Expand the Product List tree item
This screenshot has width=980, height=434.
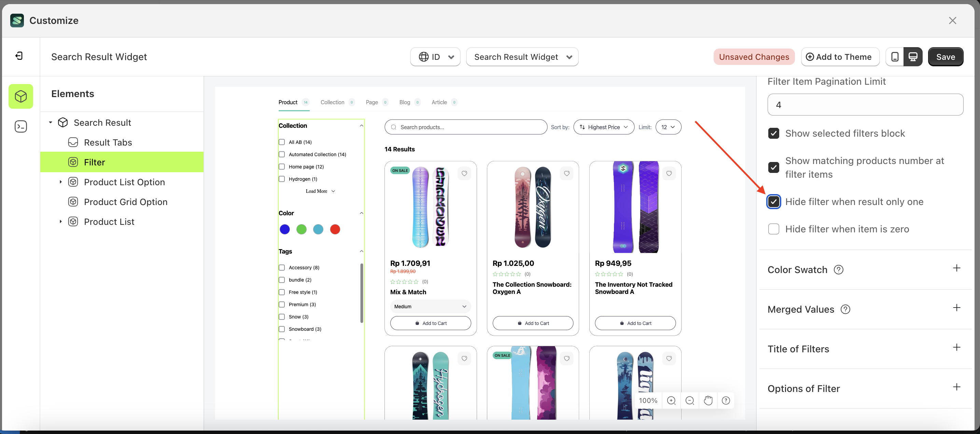pos(60,221)
